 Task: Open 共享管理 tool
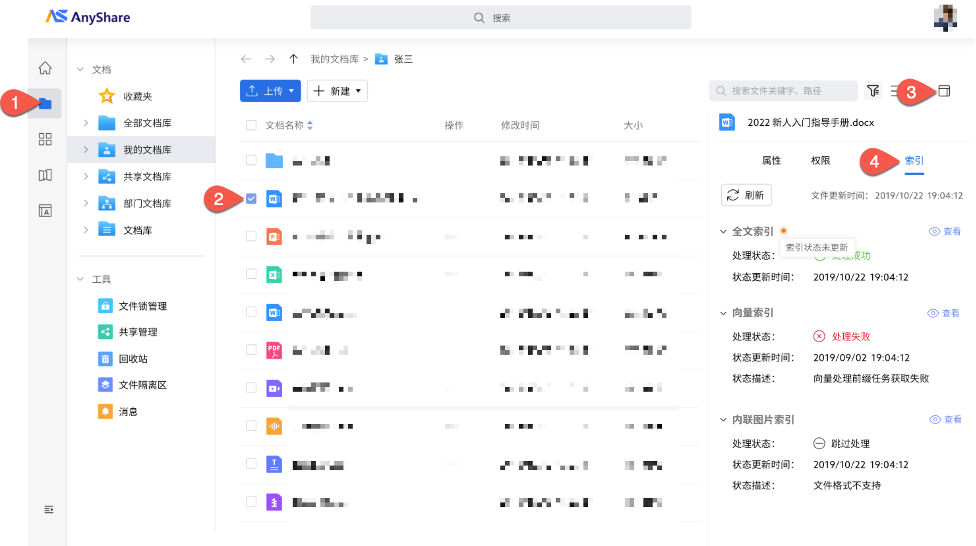click(x=128, y=332)
